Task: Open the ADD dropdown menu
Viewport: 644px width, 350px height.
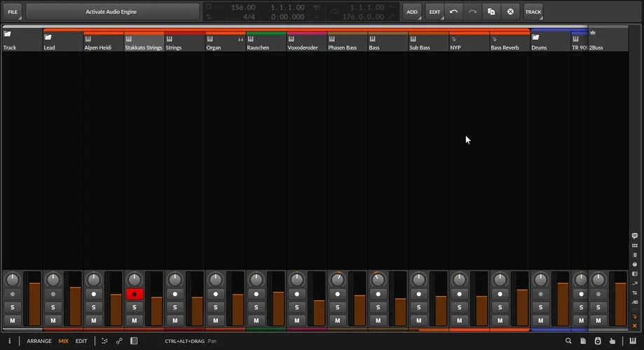Action: point(412,12)
